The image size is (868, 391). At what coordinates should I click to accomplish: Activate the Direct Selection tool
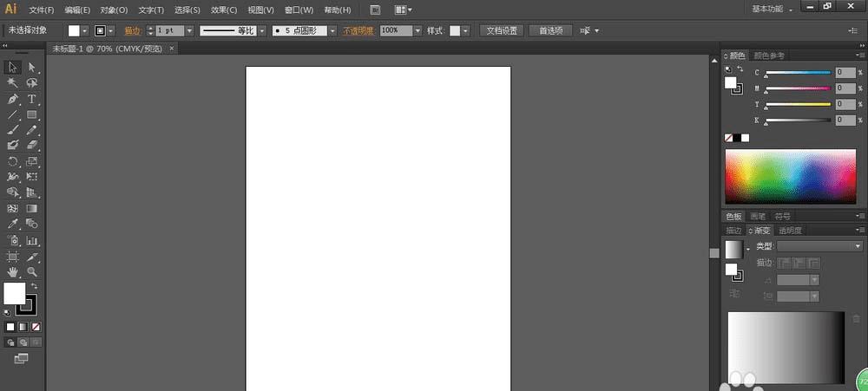click(32, 67)
